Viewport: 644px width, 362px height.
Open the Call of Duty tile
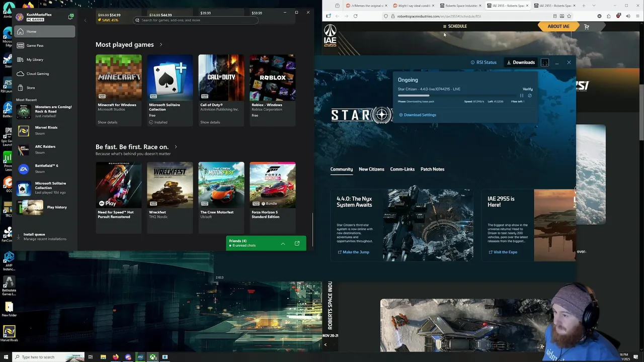(x=221, y=90)
